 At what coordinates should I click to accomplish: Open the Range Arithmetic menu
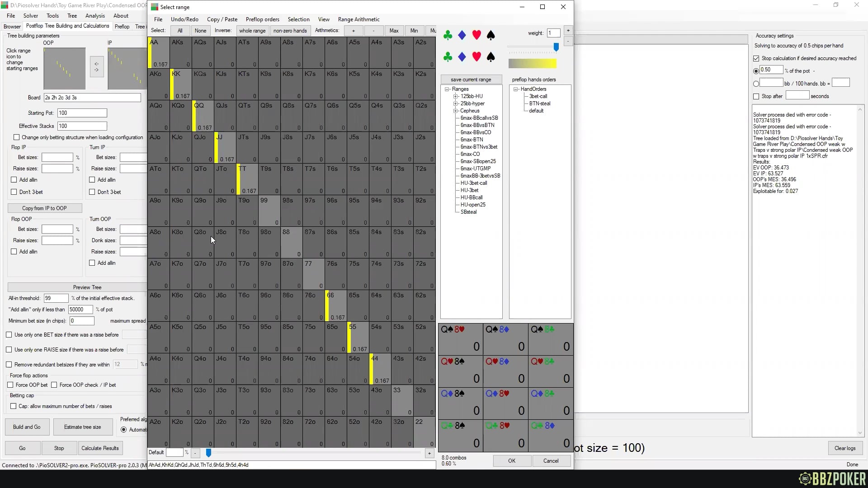coord(359,19)
